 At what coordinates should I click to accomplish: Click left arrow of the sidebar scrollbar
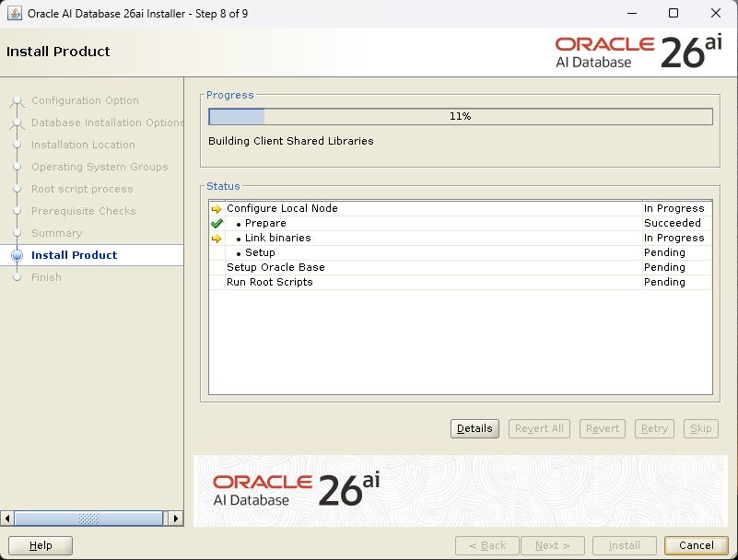pos(7,519)
